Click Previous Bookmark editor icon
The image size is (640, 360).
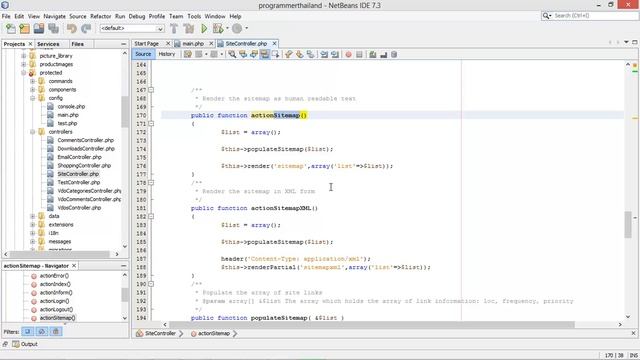[x=289, y=54]
